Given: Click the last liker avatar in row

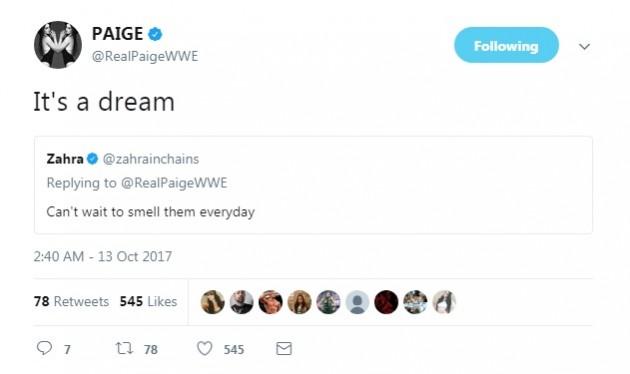Looking at the screenshot, I should [444, 302].
